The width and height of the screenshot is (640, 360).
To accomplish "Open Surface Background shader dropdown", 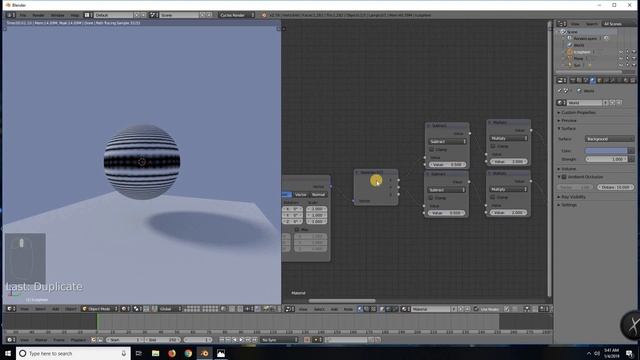I will (x=609, y=139).
